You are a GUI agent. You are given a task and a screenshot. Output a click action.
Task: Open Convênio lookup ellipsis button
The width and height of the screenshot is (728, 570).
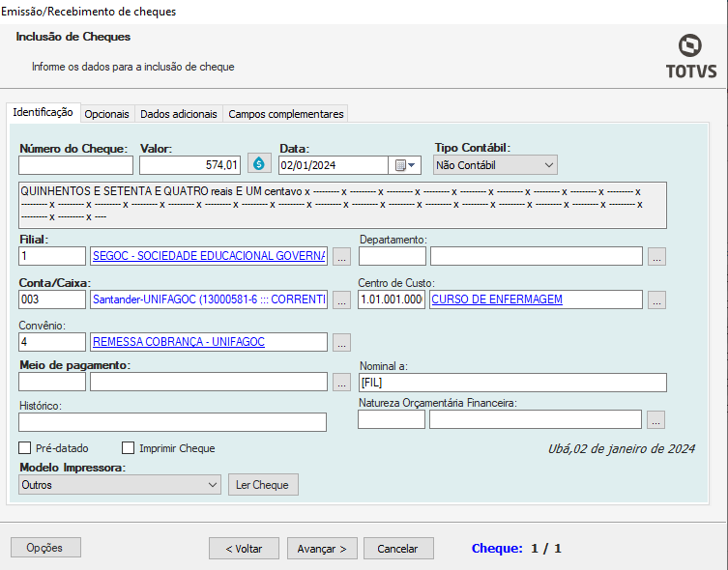[341, 342]
